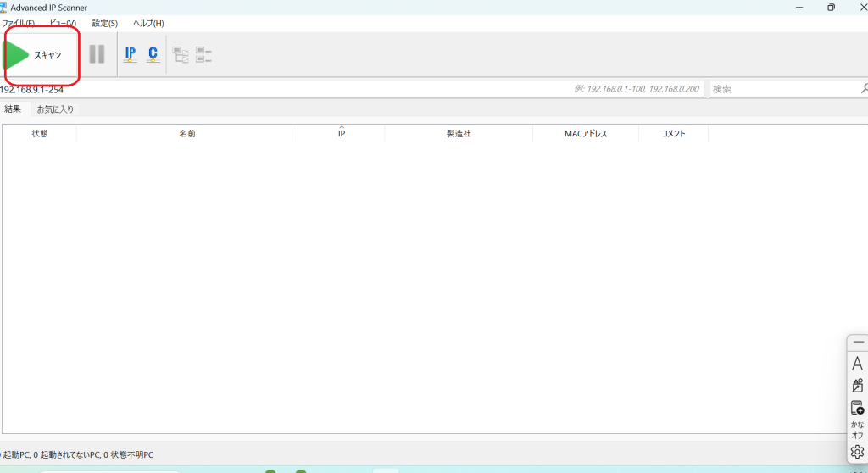This screenshot has height=473, width=868.
Task: Click the IP range toolbar icon
Action: (x=130, y=54)
